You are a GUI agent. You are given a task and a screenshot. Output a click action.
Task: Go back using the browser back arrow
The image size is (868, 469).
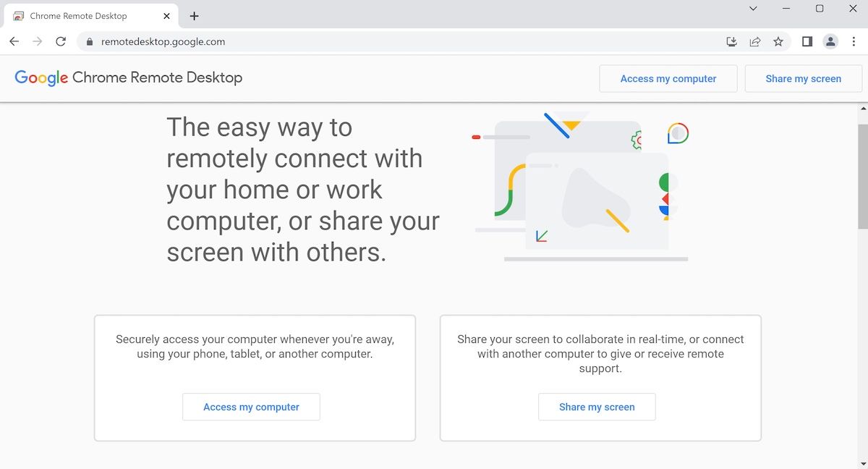(14, 42)
